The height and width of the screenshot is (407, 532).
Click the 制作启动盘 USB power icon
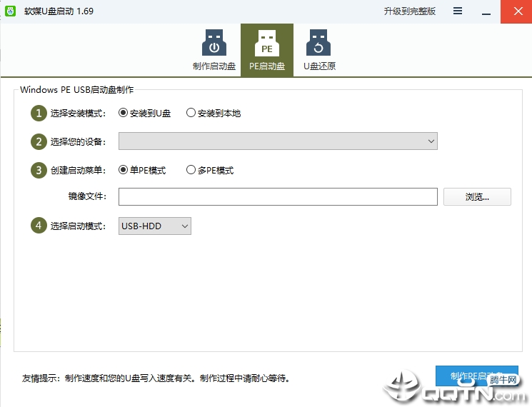(214, 43)
